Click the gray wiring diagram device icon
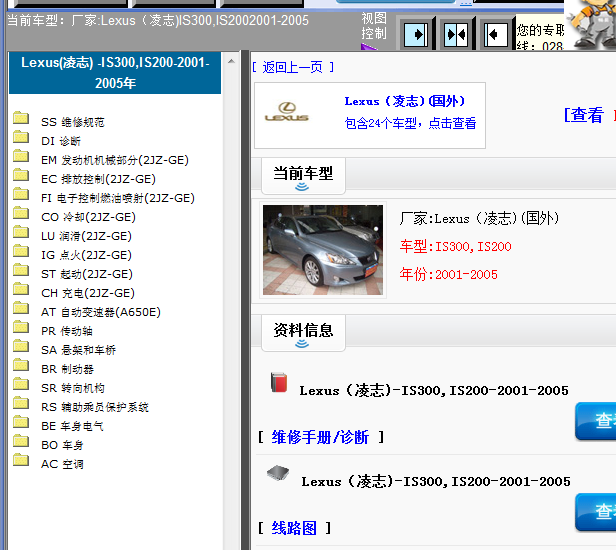 point(278,473)
